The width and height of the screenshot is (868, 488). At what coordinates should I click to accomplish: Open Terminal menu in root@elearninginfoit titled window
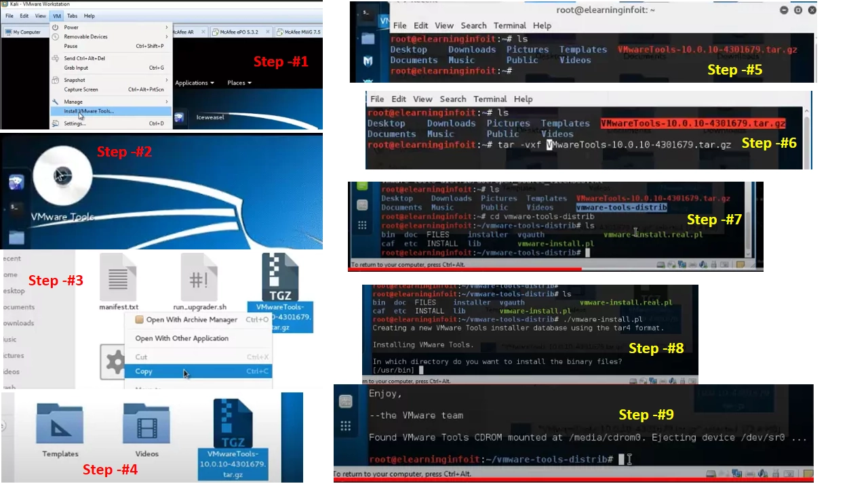click(x=509, y=25)
